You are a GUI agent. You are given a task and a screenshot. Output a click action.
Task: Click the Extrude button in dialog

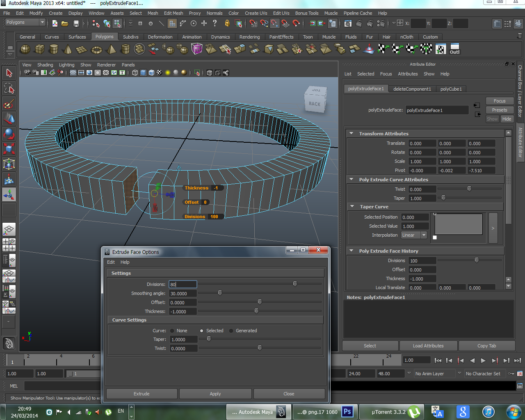click(142, 394)
